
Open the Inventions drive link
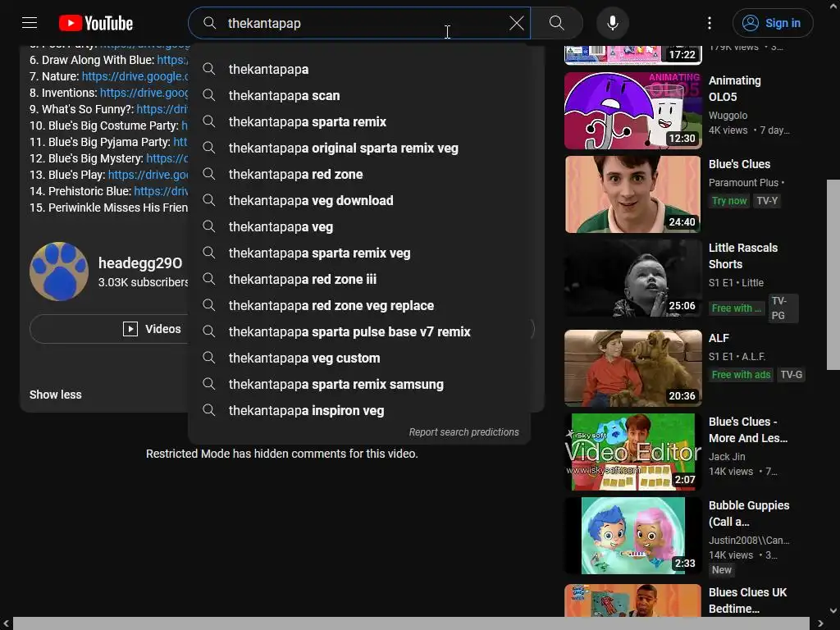coord(144,93)
